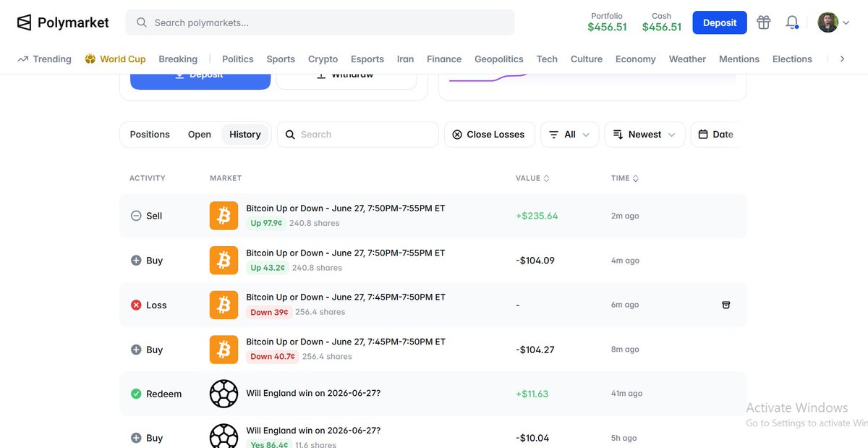Click Bitcoin icon in the -$104.27 Buy row
The width and height of the screenshot is (868, 448).
224,350
